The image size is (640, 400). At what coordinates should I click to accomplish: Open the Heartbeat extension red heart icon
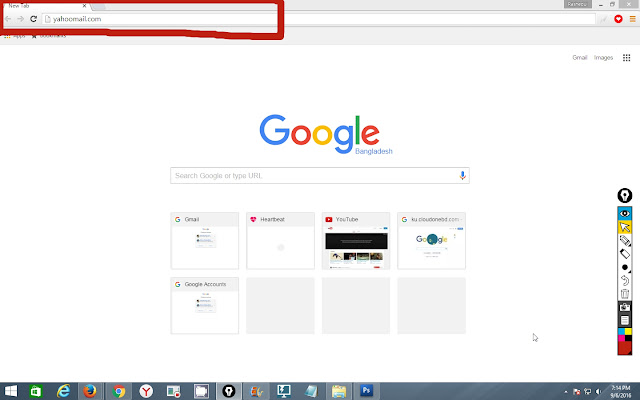618,19
